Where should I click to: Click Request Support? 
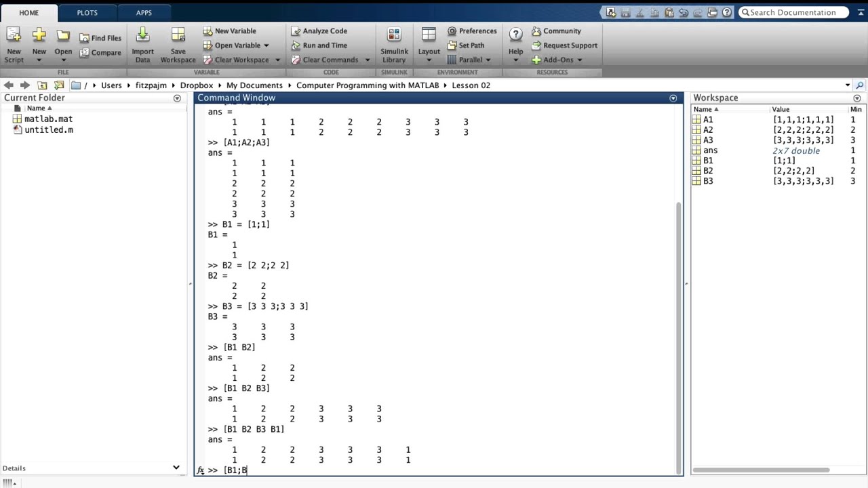click(564, 45)
